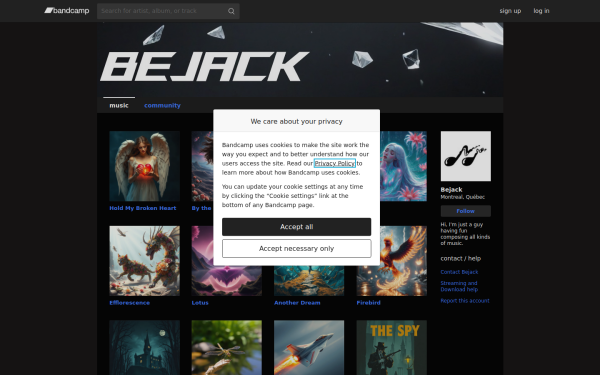Open the log in link
Screen dimensions: 600x375
tap(541, 11)
